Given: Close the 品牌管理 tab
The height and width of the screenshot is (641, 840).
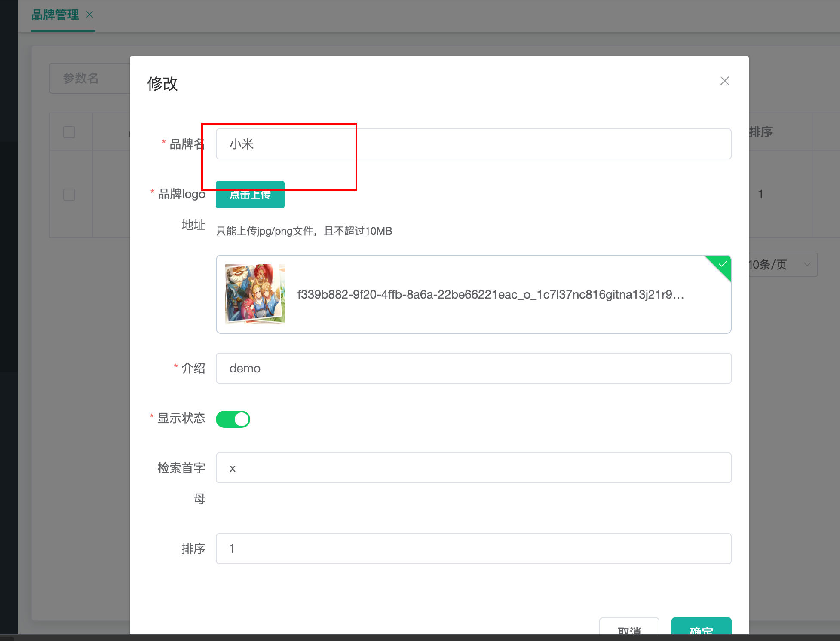Looking at the screenshot, I should click(89, 15).
